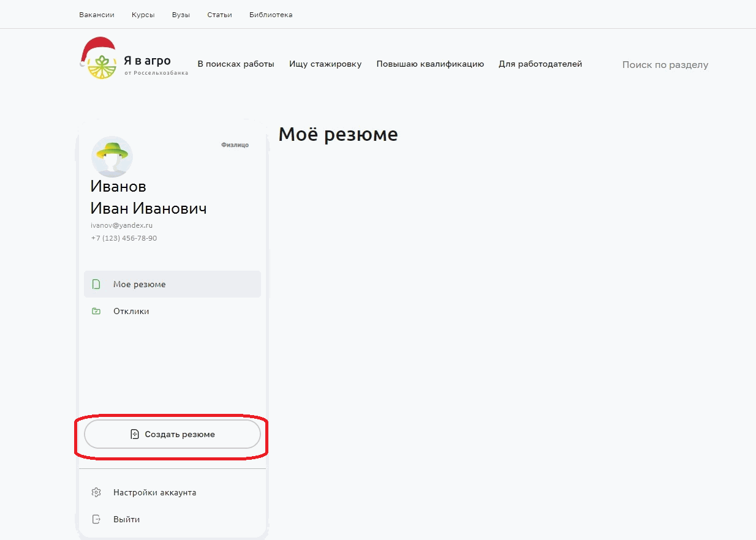Go to Для работодателей page
756x540 pixels.
[x=540, y=64]
